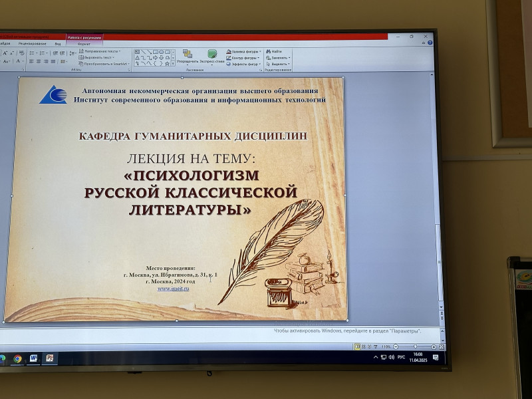Switch to Normal view in status bar
This screenshot has width=532, height=399.
357,346
